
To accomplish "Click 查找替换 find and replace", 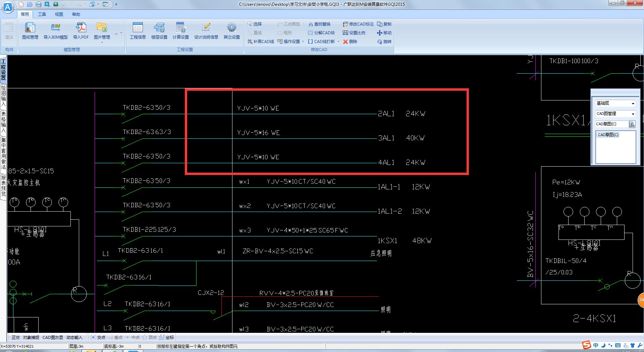I will coord(320,24).
